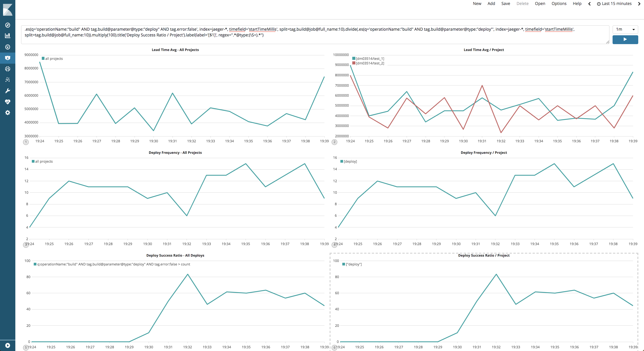Toggle 'all projects' series in Lead Time chart

click(54, 58)
